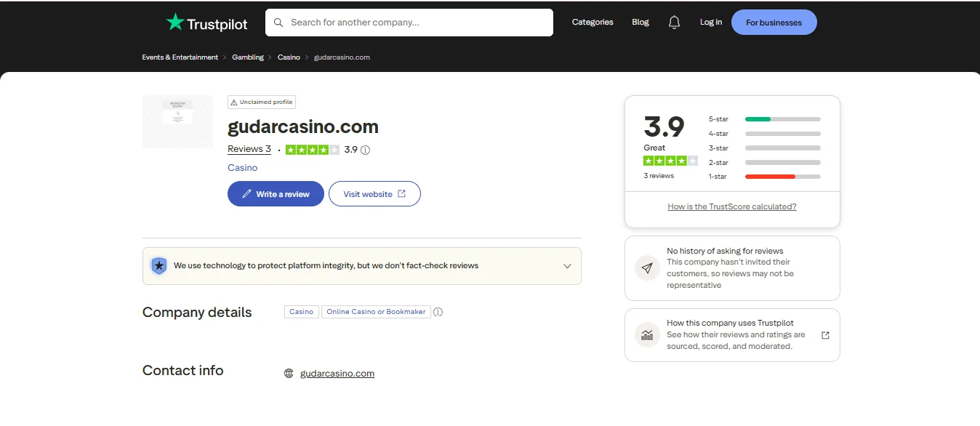Open the Reviews 3 link
This screenshot has height=426, width=980.
pos(249,149)
